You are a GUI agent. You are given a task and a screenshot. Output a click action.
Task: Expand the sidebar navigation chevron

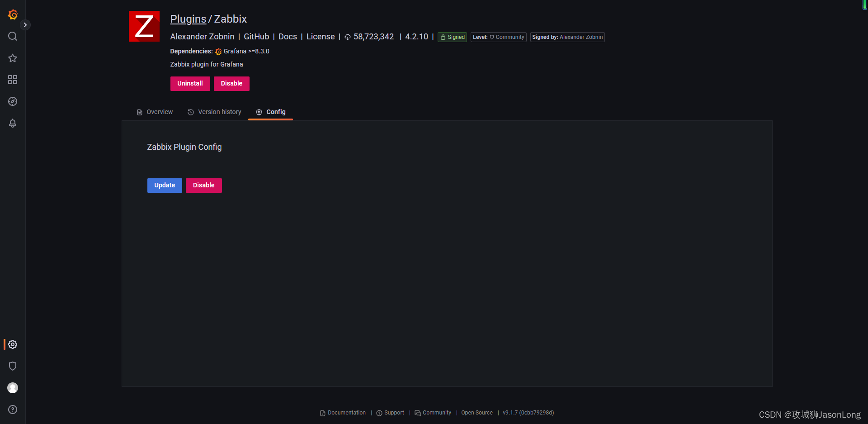pyautogui.click(x=25, y=25)
